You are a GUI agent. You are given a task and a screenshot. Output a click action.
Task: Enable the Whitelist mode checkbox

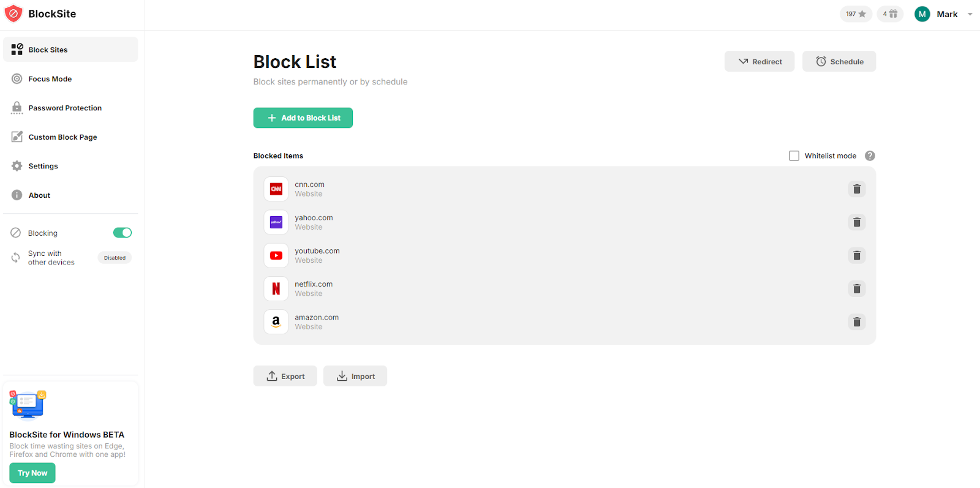coord(794,156)
